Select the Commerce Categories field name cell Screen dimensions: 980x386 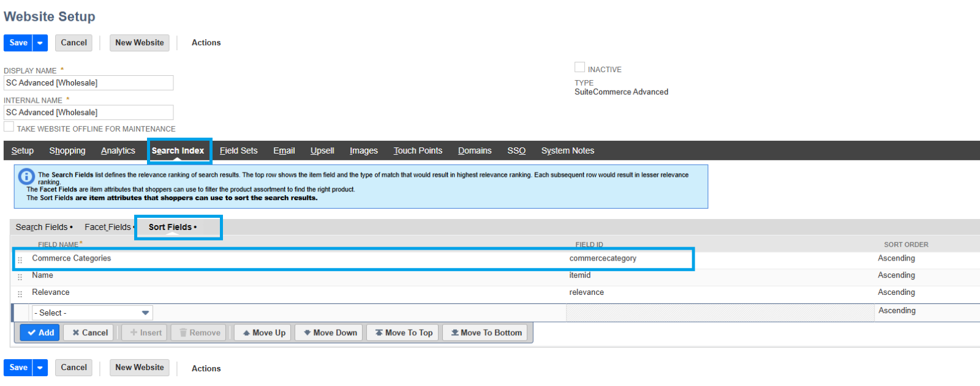(x=72, y=259)
